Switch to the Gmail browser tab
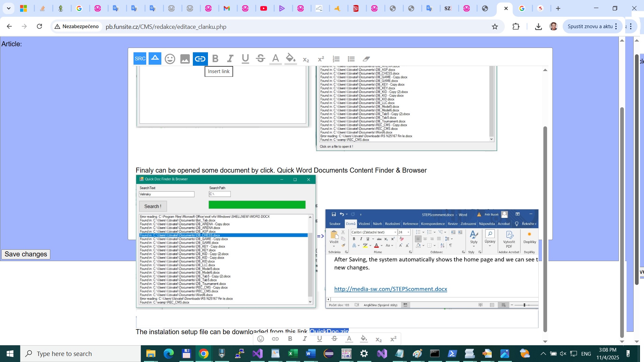The image size is (644, 362). coord(227,8)
